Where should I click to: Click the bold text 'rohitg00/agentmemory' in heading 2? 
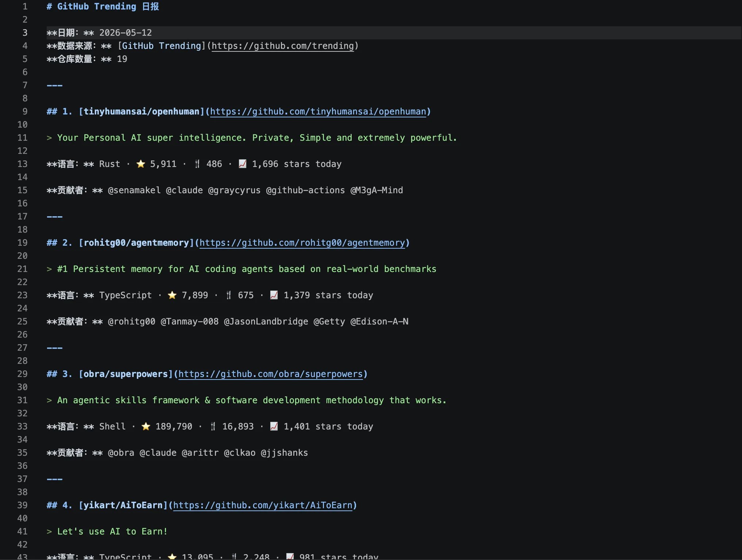pyautogui.click(x=136, y=243)
